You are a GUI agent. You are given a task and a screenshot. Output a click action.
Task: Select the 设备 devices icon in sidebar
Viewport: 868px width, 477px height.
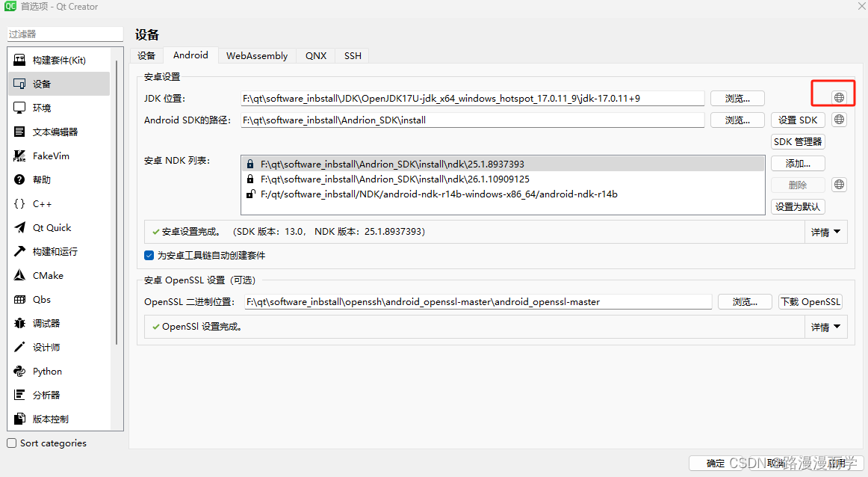point(19,84)
